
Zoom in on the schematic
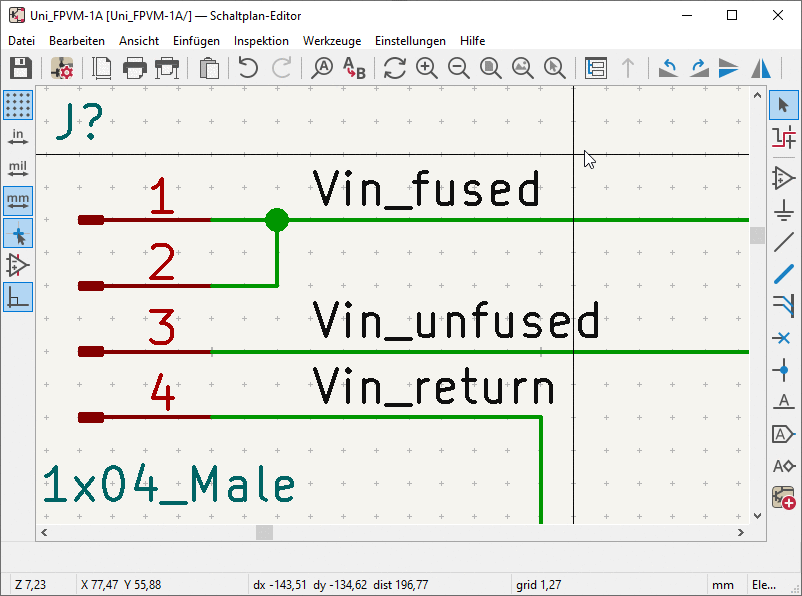tap(427, 68)
